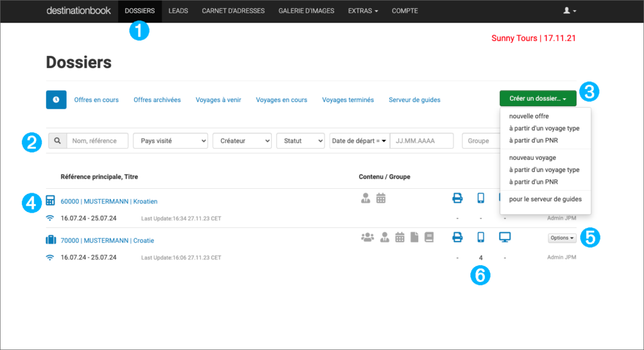Screen dimensions: 644x350
Task: Expand the Pays visité dropdown
Action: pos(170,141)
